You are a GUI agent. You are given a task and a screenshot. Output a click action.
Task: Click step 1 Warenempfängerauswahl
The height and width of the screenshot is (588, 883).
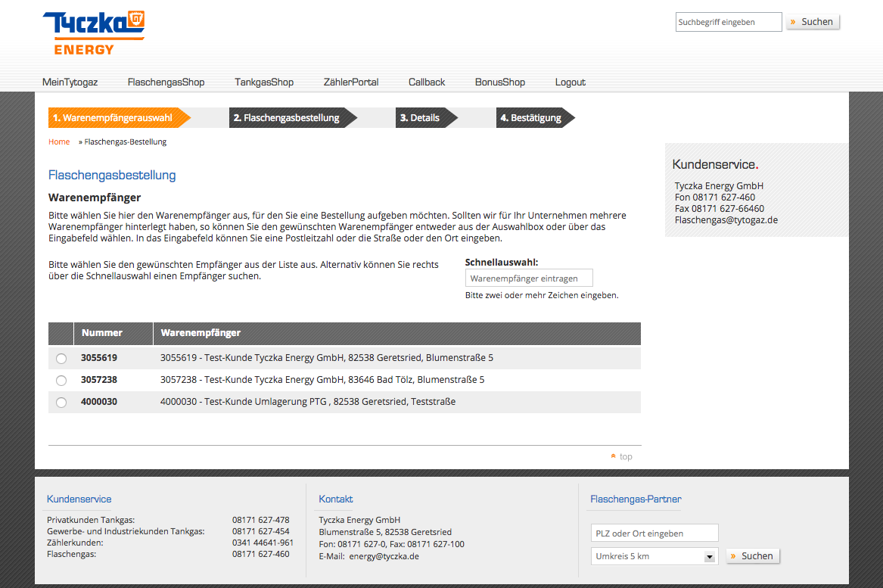pos(120,118)
